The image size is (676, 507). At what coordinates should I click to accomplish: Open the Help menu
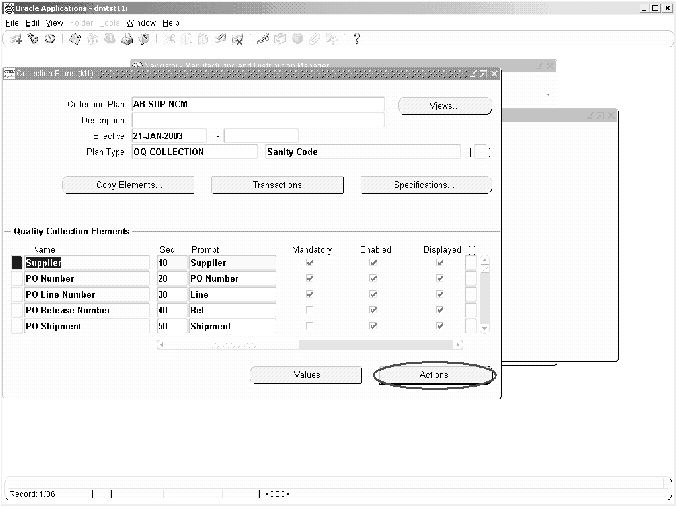(171, 23)
